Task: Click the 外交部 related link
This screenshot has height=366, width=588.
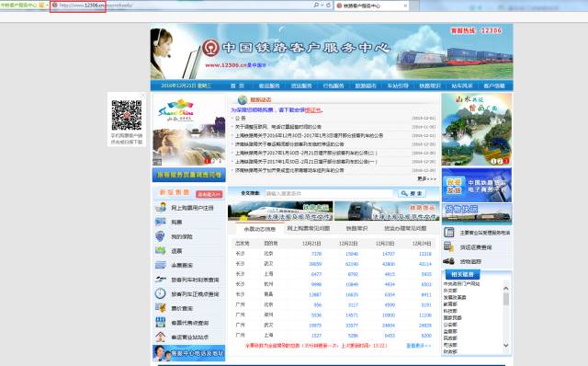Action: point(450,291)
